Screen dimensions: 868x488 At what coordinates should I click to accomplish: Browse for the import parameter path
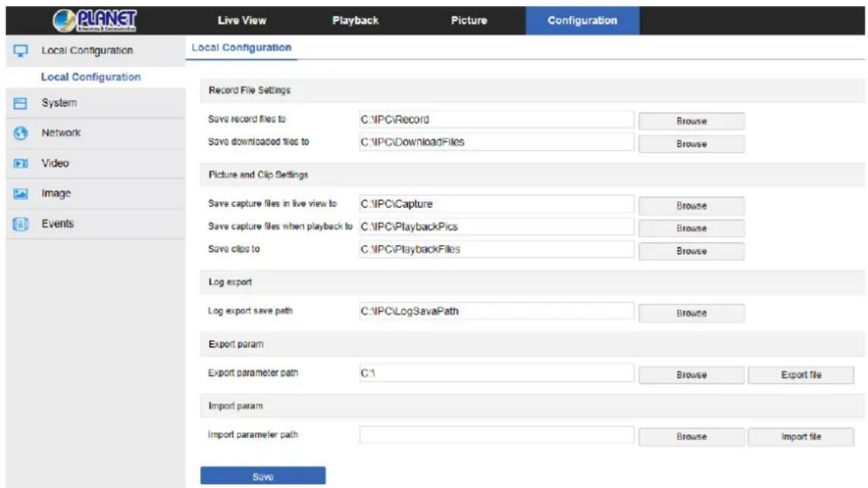[691, 437]
